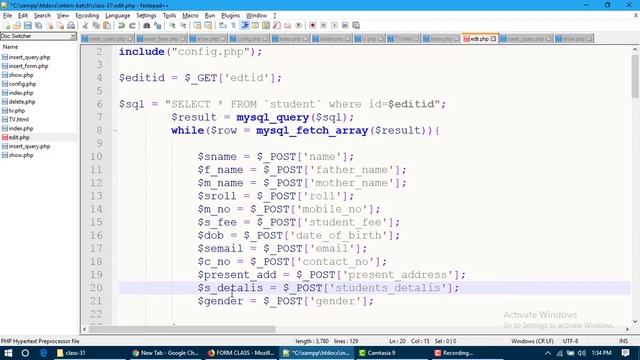This screenshot has width=640, height=360.
Task: Click UTF-8 encoding in status bar
Action: pyautogui.click(x=570, y=341)
